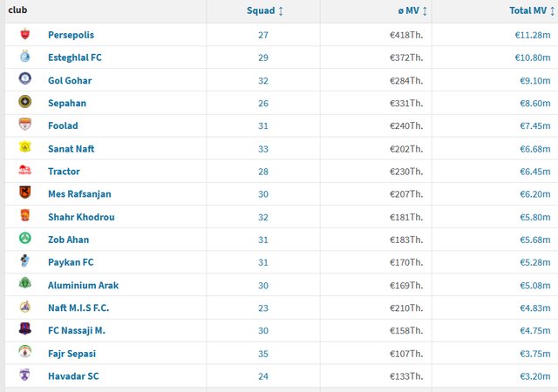Sort table by Squad column
The width and height of the screenshot is (558, 392).
tap(264, 11)
